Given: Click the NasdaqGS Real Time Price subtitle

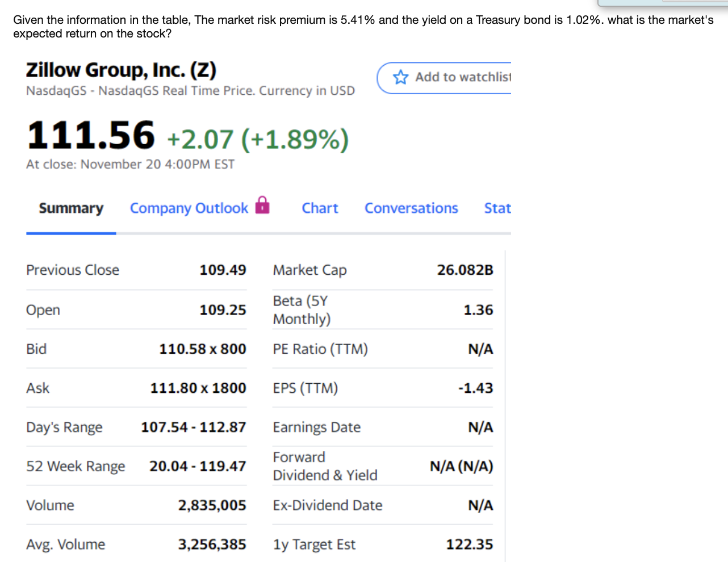Looking at the screenshot, I should point(190,91).
